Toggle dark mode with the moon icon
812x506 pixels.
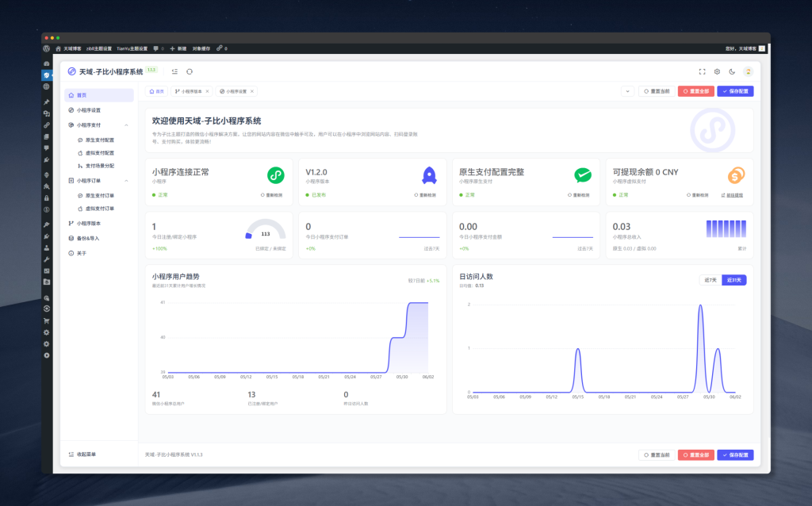point(732,71)
